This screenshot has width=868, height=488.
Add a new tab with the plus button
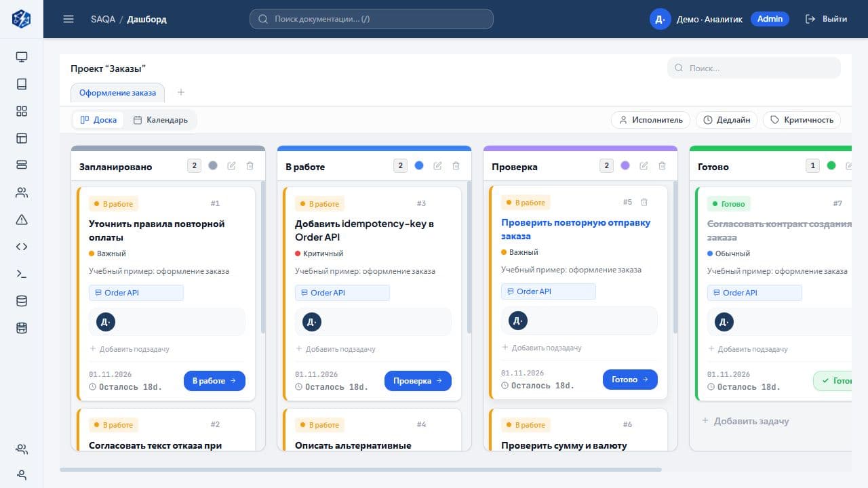181,92
